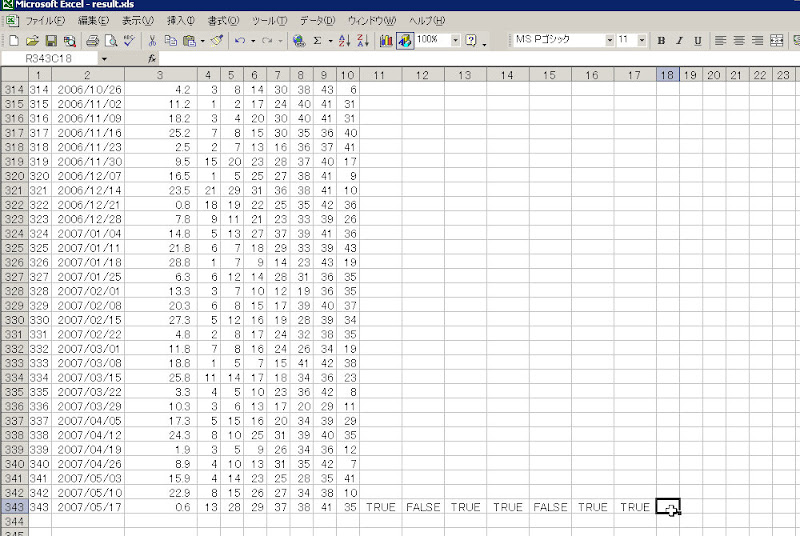Click the FALSE cell in column 12

423,507
